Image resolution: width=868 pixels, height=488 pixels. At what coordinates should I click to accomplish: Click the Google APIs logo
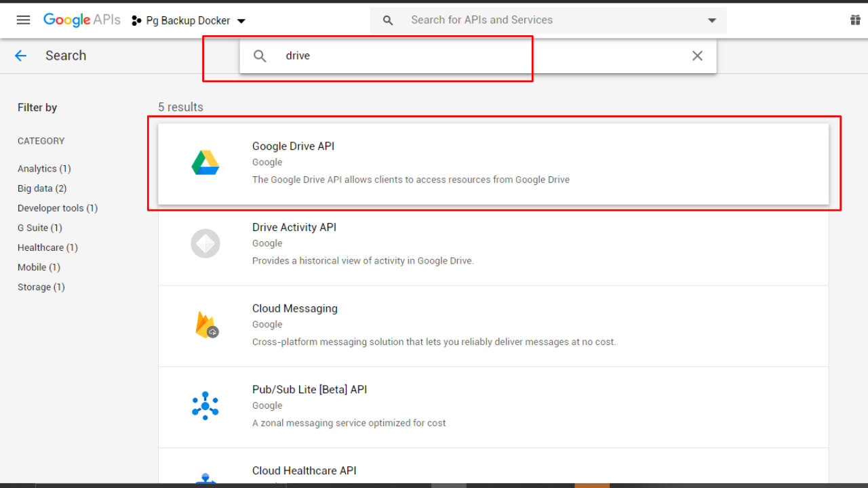[82, 20]
